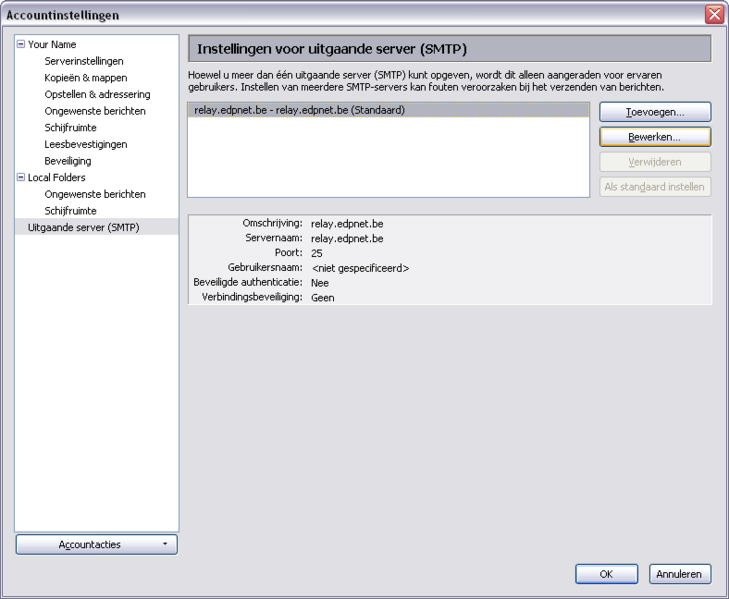The image size is (729, 599).
Task: Click the Annuleren button
Action: tap(680, 574)
